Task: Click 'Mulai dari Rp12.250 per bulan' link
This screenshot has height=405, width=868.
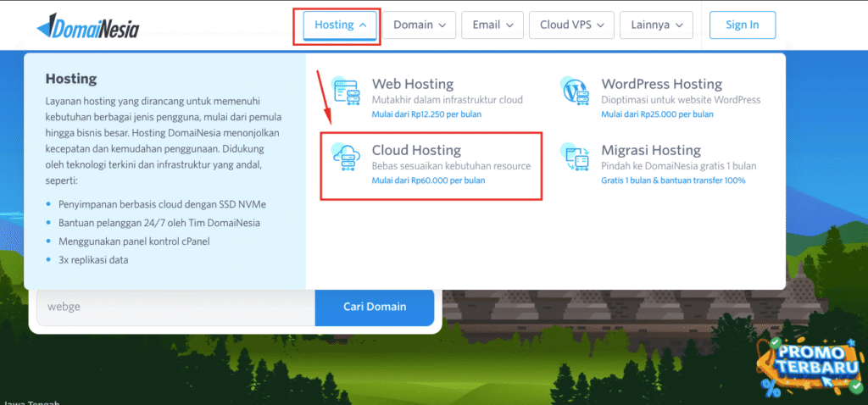Action: (427, 114)
